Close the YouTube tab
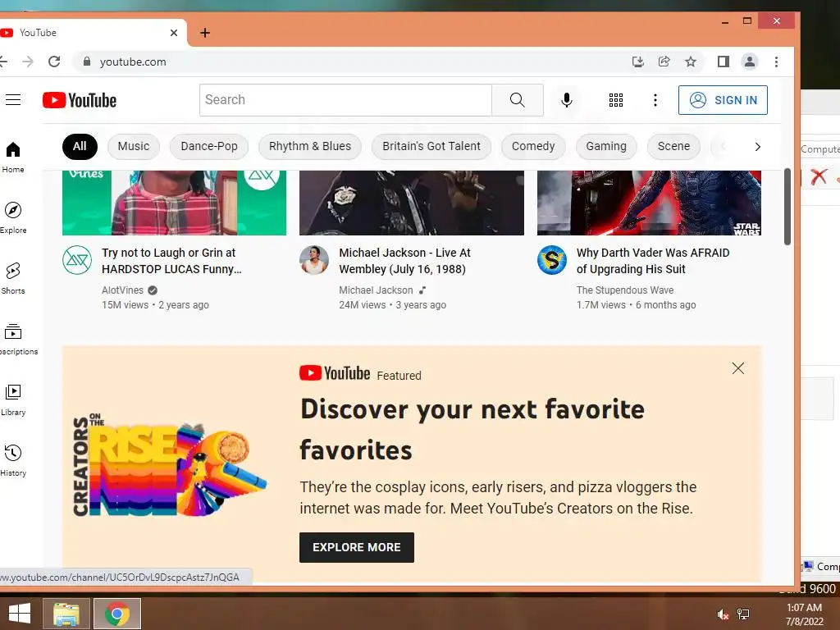Screen dimensions: 840x630 [x=174, y=33]
